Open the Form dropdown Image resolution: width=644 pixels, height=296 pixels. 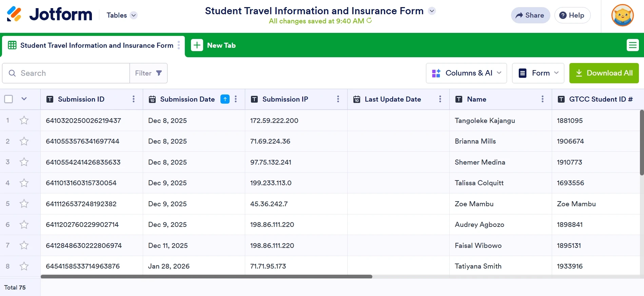(x=538, y=73)
